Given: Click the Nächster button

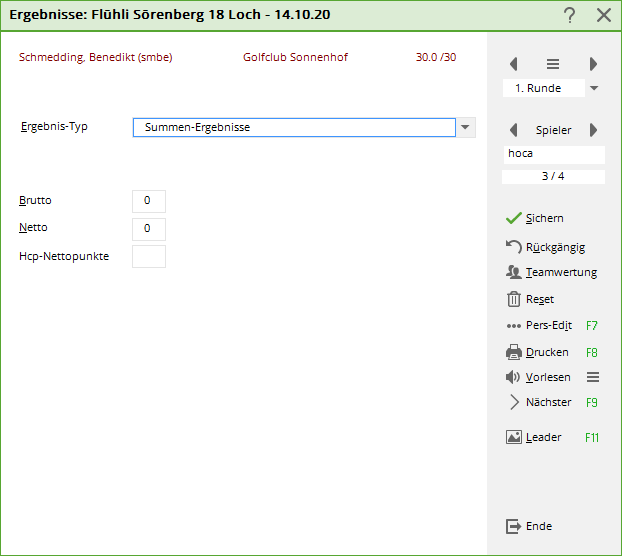Looking at the screenshot, I should (x=548, y=402).
